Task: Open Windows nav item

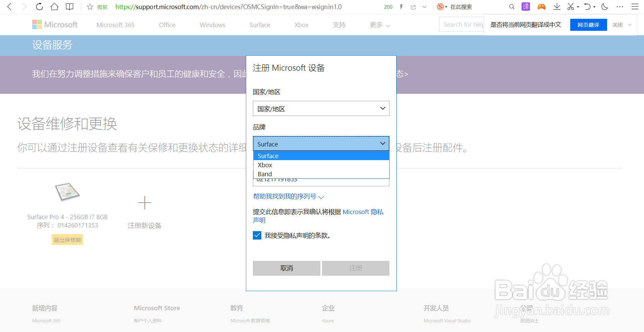Action: click(212, 25)
